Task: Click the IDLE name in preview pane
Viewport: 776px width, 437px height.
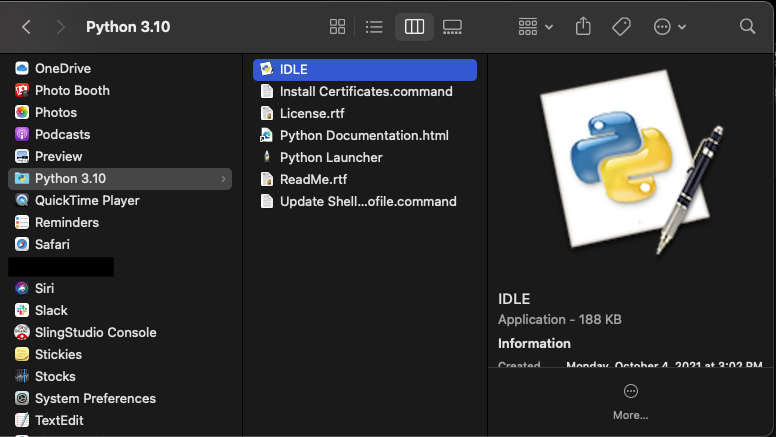Action: 514,299
